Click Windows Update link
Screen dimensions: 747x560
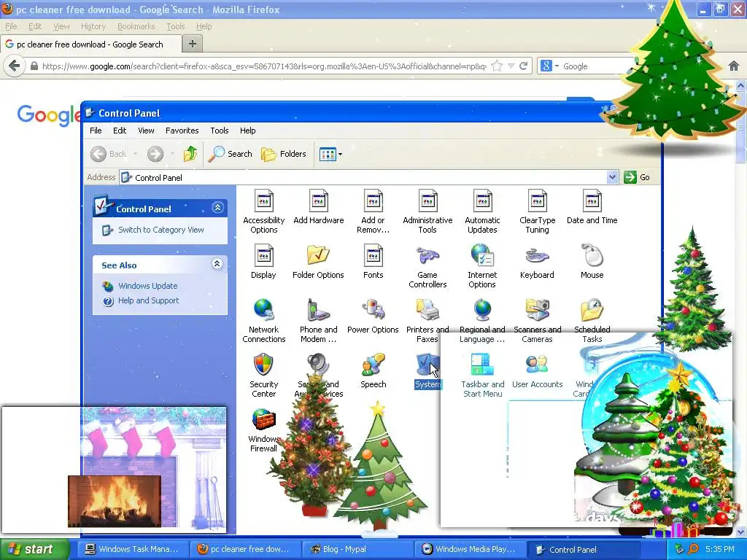pos(147,286)
